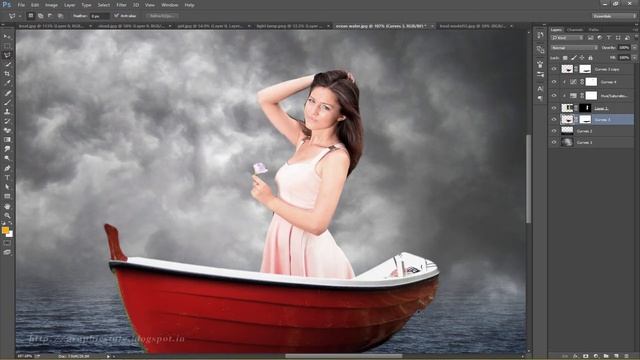This screenshot has width=640, height=360.
Task: Open the Layers panel menu
Action: (x=636, y=30)
